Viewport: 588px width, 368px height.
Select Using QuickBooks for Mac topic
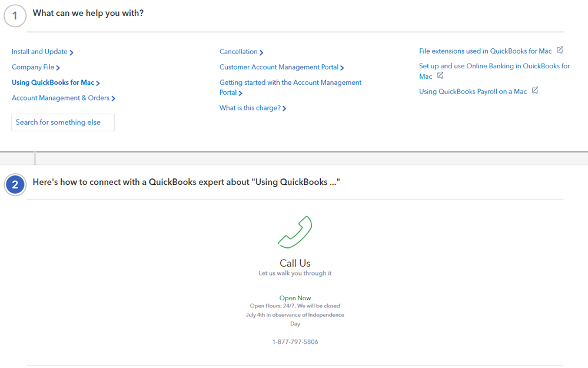(x=55, y=82)
